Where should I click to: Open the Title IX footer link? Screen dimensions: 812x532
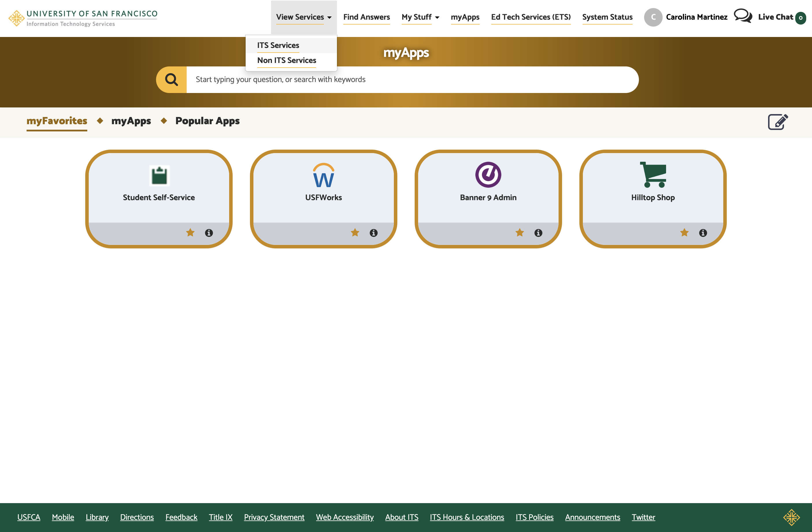pos(220,517)
